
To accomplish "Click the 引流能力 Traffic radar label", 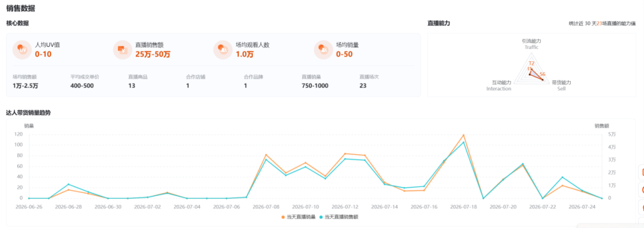I will pos(531,44).
